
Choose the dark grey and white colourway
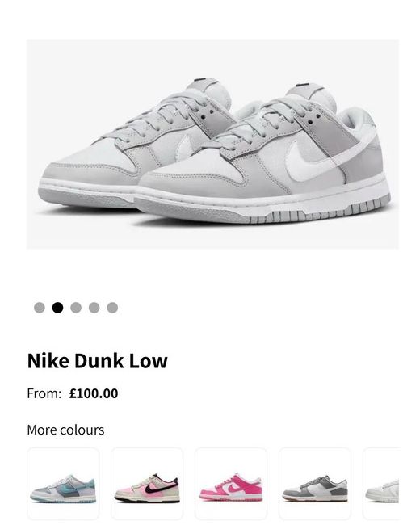(x=315, y=484)
